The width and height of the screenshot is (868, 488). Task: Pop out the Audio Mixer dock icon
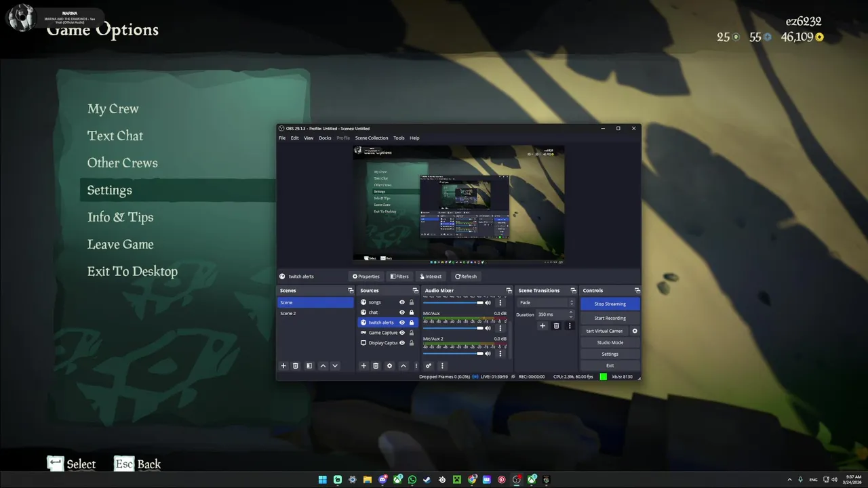tap(509, 291)
